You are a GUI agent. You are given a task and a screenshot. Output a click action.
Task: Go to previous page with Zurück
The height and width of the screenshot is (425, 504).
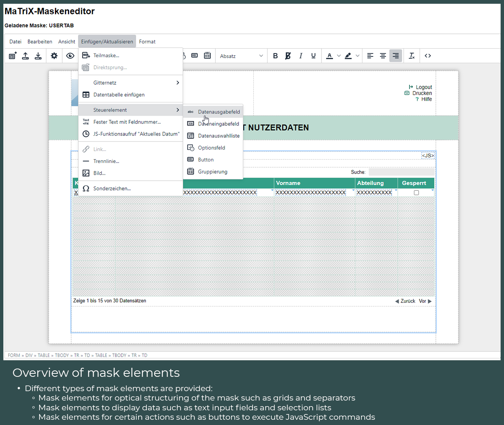point(405,301)
